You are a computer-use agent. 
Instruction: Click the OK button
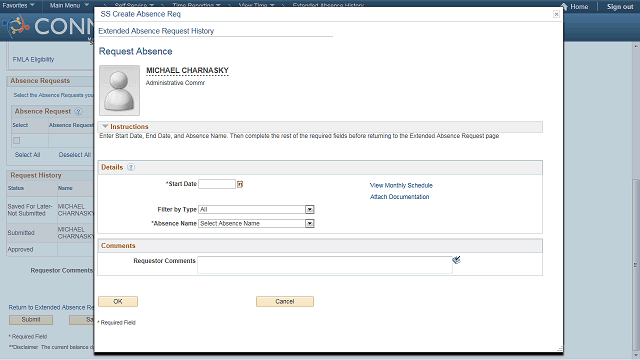[x=118, y=301]
